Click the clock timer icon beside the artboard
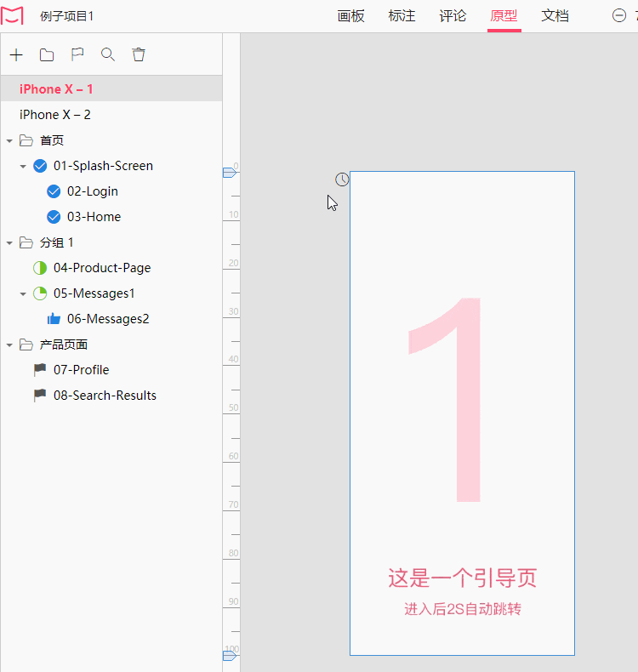638x672 pixels. pos(342,179)
